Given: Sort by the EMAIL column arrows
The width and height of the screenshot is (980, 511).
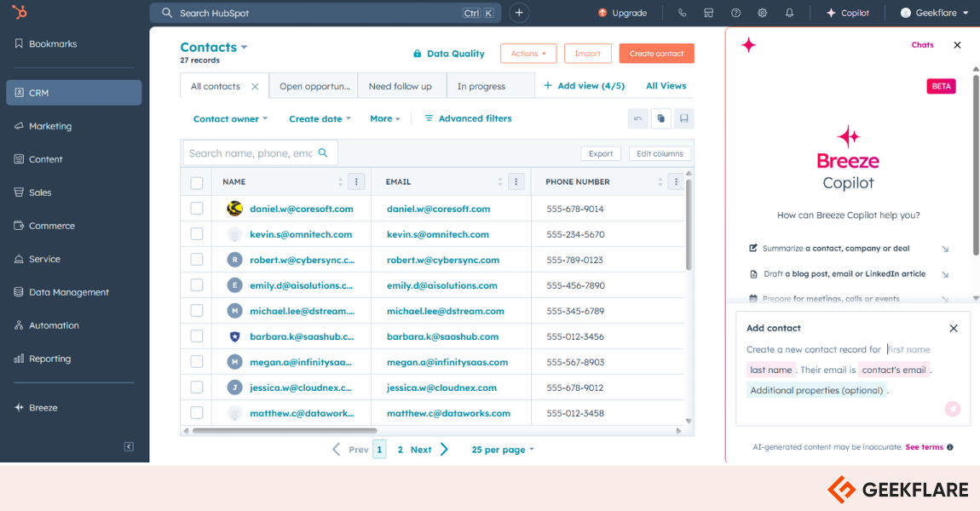Looking at the screenshot, I should [x=500, y=181].
